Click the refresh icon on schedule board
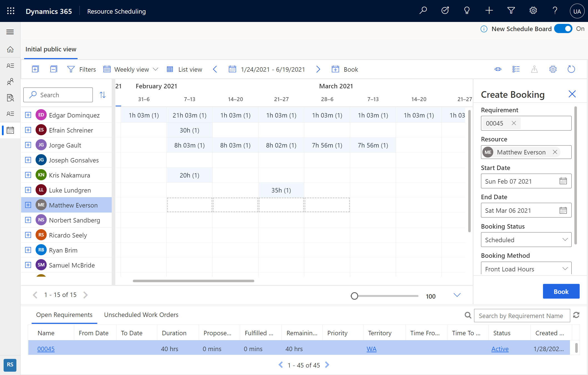This screenshot has height=375, width=588. coord(572,69)
